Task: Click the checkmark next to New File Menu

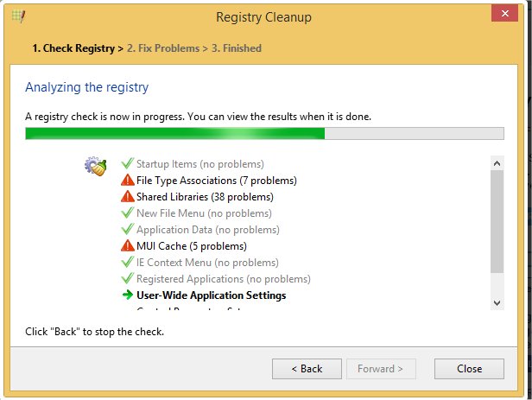Action: [x=128, y=213]
